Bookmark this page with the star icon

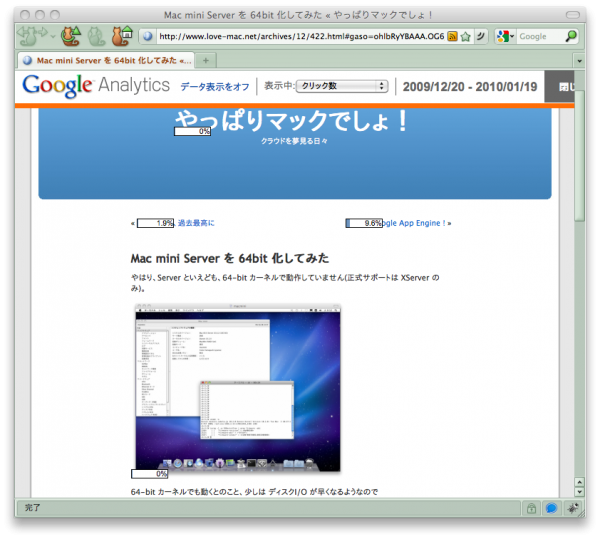(x=465, y=37)
